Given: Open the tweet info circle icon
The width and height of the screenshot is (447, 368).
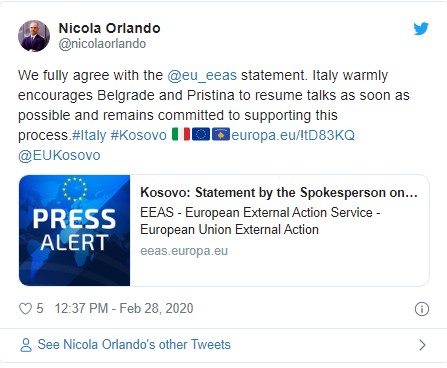Looking at the screenshot, I should coord(422,309).
